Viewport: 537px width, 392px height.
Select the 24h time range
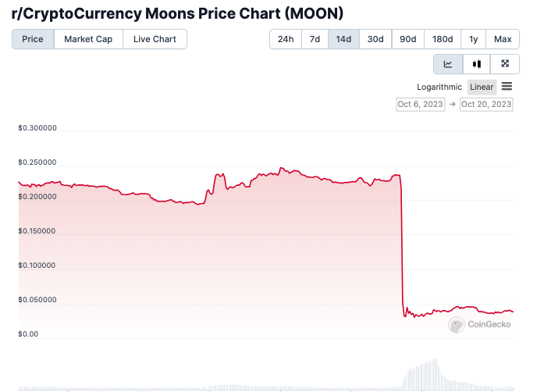[286, 39]
